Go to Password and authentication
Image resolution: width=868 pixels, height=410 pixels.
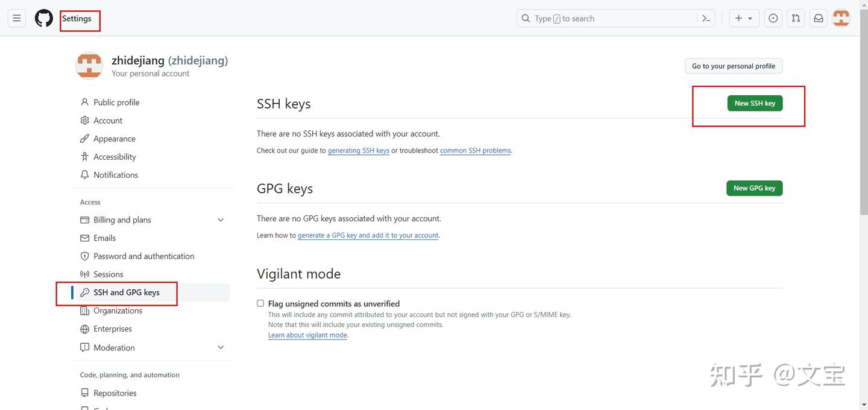tap(143, 256)
